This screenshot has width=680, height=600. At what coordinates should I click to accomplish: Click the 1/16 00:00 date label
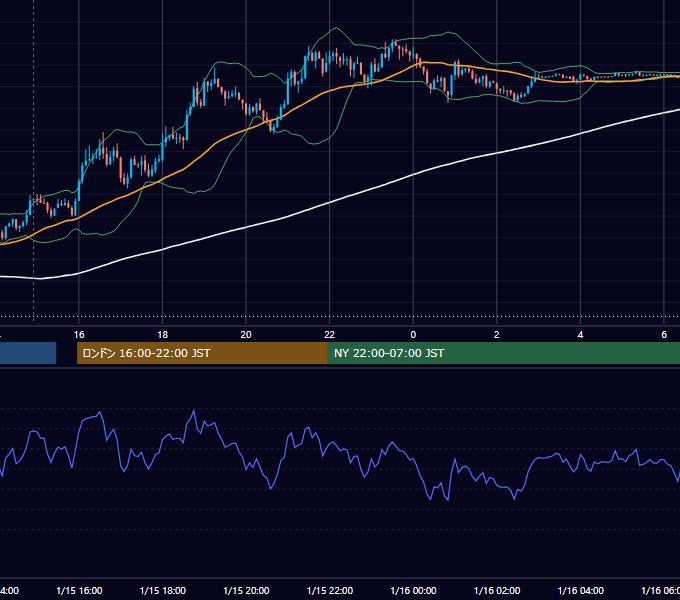tap(413, 591)
